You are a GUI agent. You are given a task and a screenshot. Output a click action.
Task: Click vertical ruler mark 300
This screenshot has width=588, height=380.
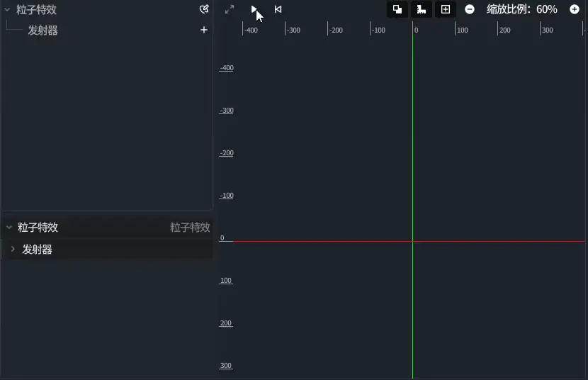(x=226, y=365)
